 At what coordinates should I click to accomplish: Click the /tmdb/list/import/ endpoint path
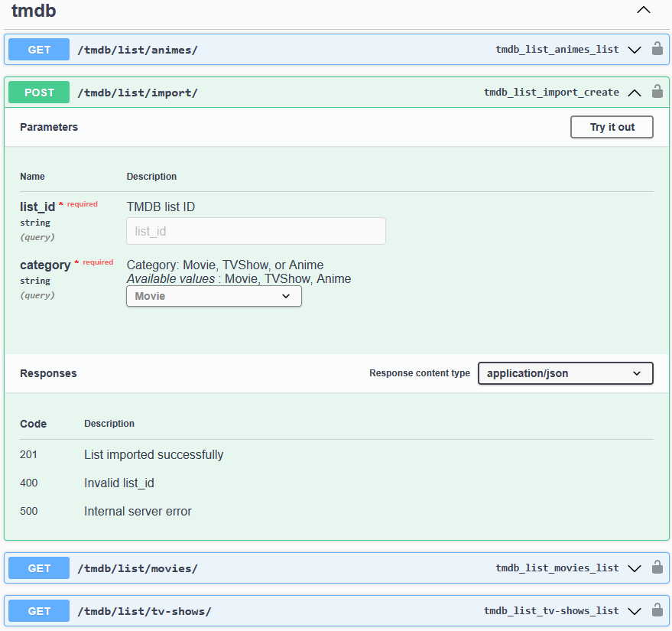(138, 93)
